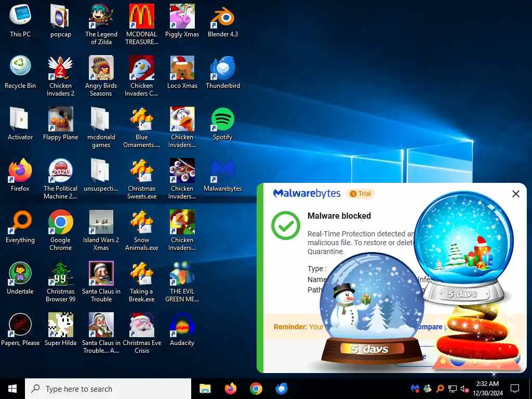Select Snow Animals.exe icon
This screenshot has height=399, width=532.
(x=141, y=230)
